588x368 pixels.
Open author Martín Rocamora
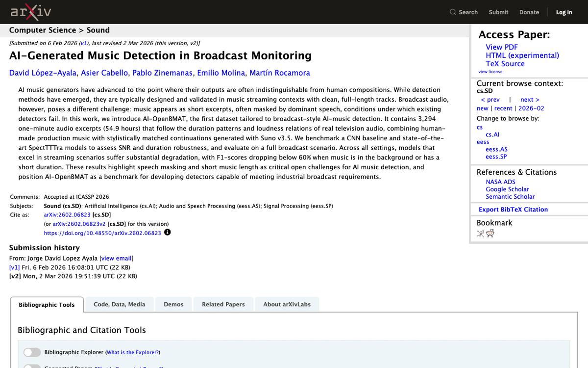(280, 73)
